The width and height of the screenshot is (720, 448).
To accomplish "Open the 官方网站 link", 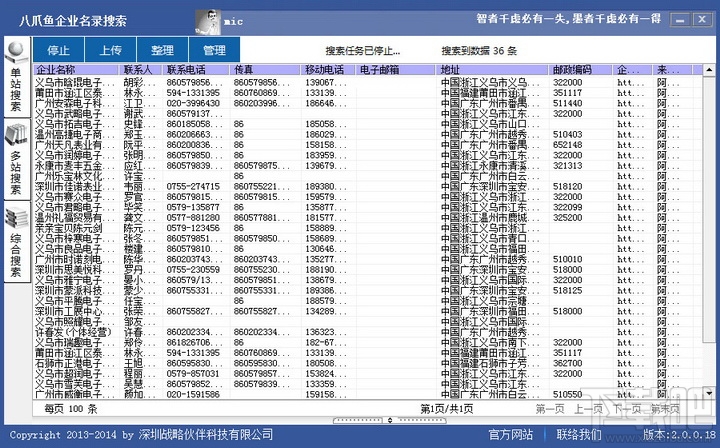I will [511, 434].
